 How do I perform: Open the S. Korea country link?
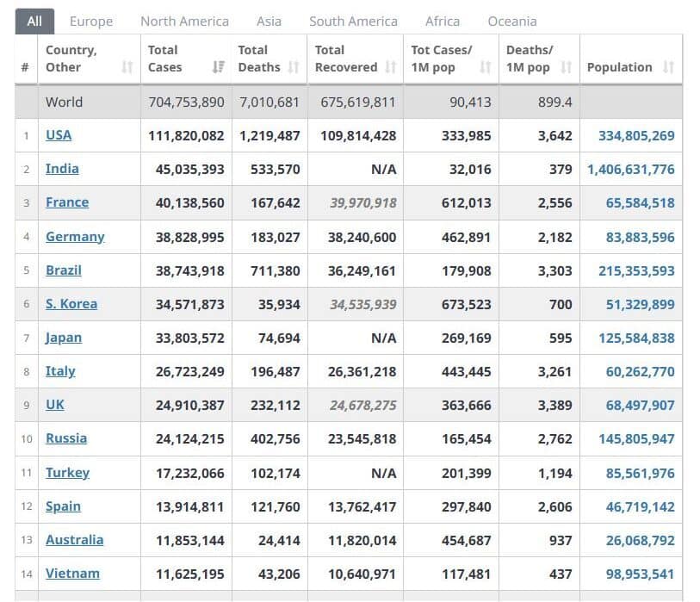tap(71, 304)
